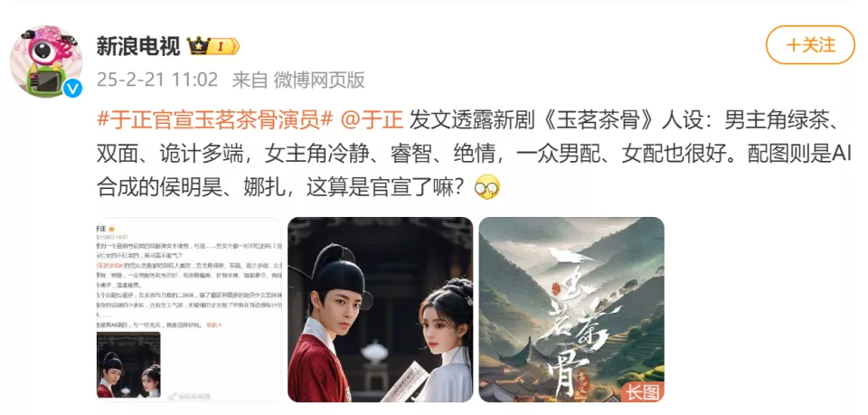Click the 长图 label on poster thumbnail
The width and height of the screenshot is (868, 415).
[643, 391]
